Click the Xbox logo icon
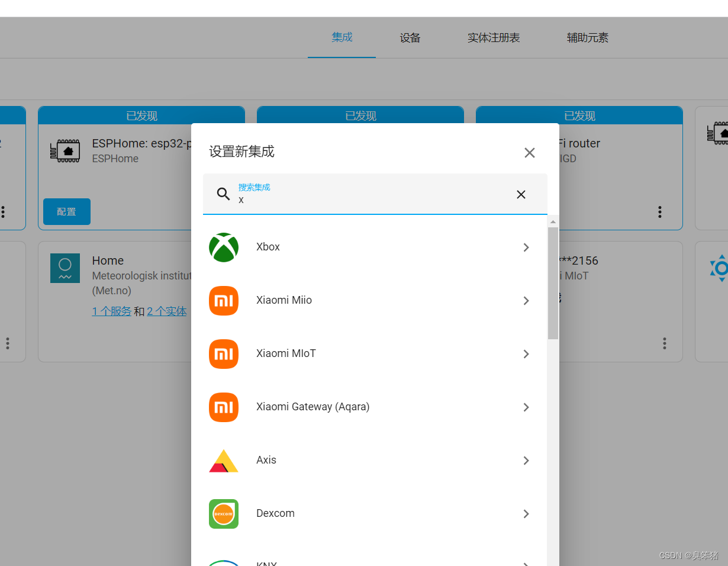This screenshot has height=566, width=728. tap(224, 247)
